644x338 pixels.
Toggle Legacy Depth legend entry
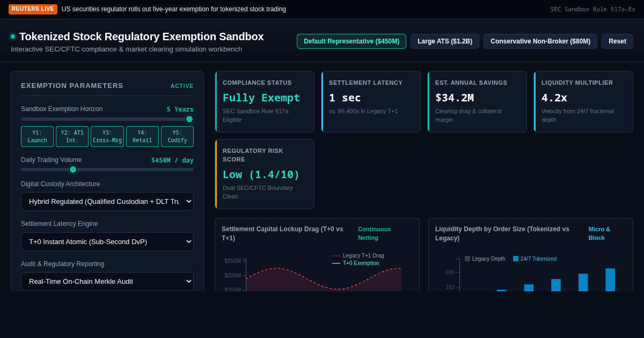[485, 259]
